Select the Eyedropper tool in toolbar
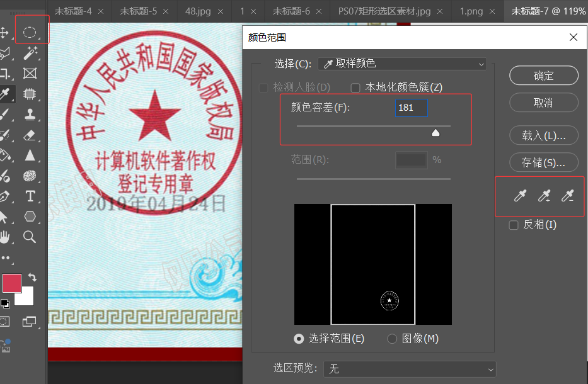The width and height of the screenshot is (588, 384). pos(4,94)
